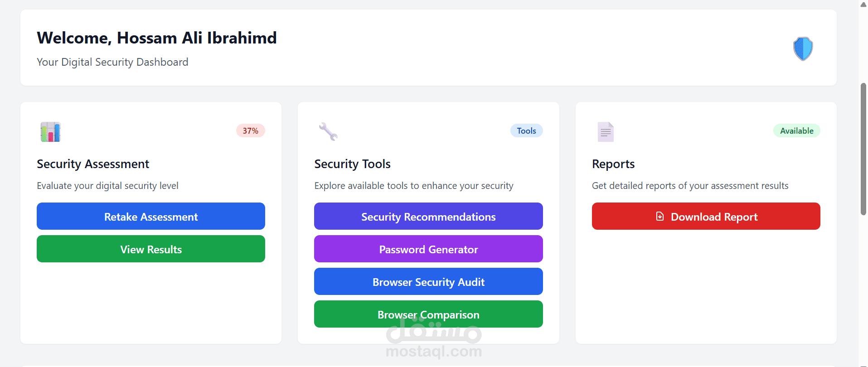Click the Security Tools heading

click(x=352, y=164)
